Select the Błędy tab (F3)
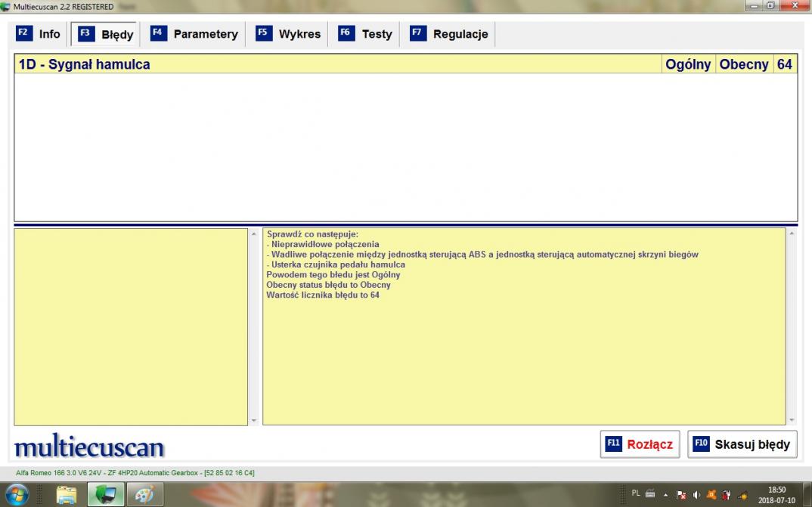812x507 pixels. [x=105, y=35]
